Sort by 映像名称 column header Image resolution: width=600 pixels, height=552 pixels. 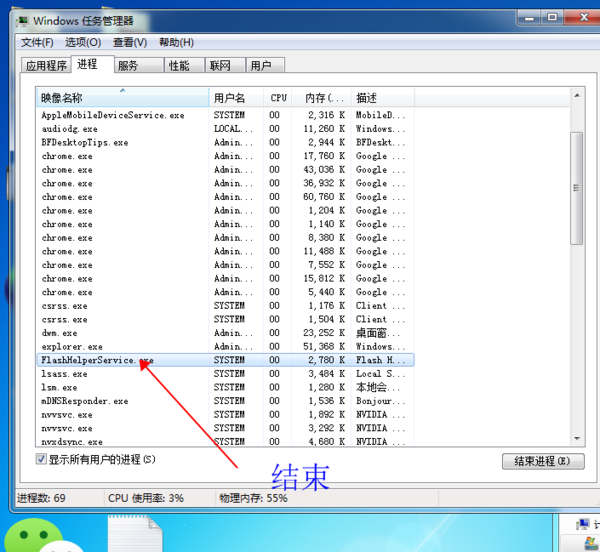[x=122, y=98]
